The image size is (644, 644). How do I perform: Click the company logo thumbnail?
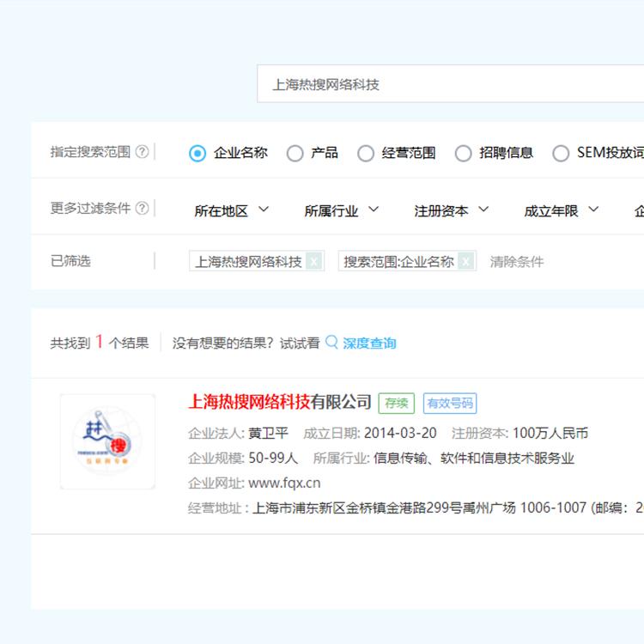tap(107, 441)
